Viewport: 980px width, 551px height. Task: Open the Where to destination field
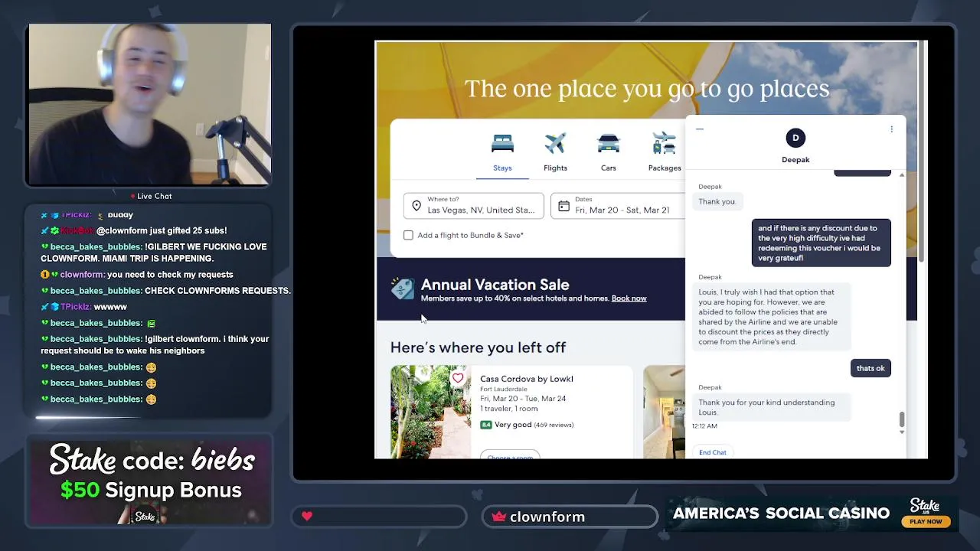(x=473, y=206)
